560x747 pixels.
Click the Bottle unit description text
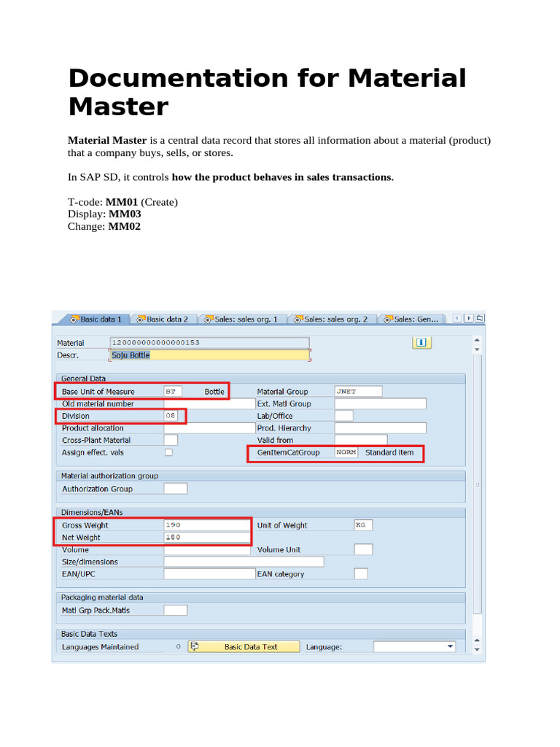pos(214,392)
